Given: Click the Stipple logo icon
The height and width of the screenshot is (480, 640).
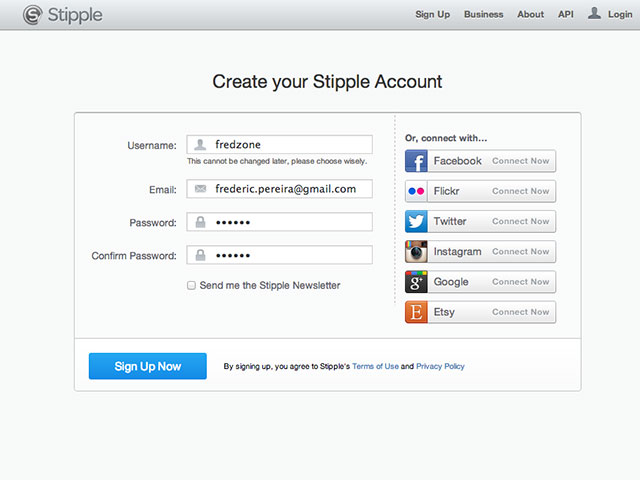Looking at the screenshot, I should tap(33, 15).
